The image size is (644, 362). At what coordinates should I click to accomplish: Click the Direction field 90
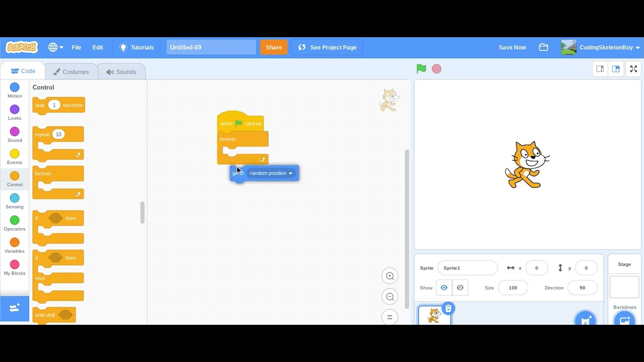click(x=582, y=288)
